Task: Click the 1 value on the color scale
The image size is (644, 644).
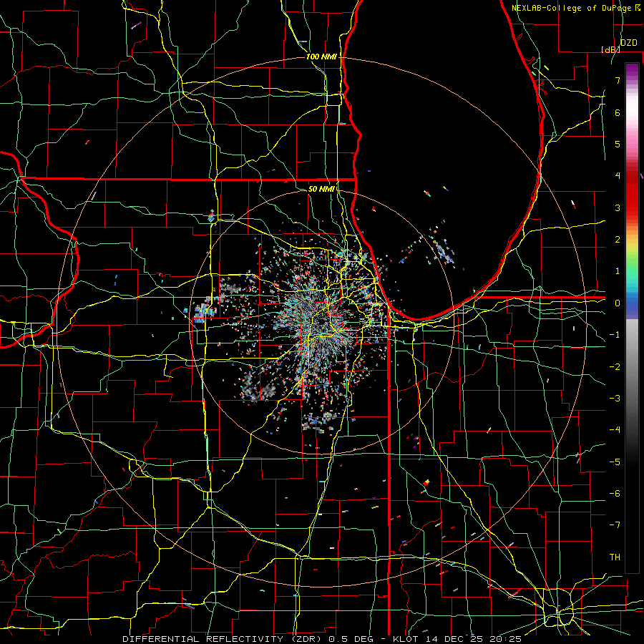Action: 618,271
